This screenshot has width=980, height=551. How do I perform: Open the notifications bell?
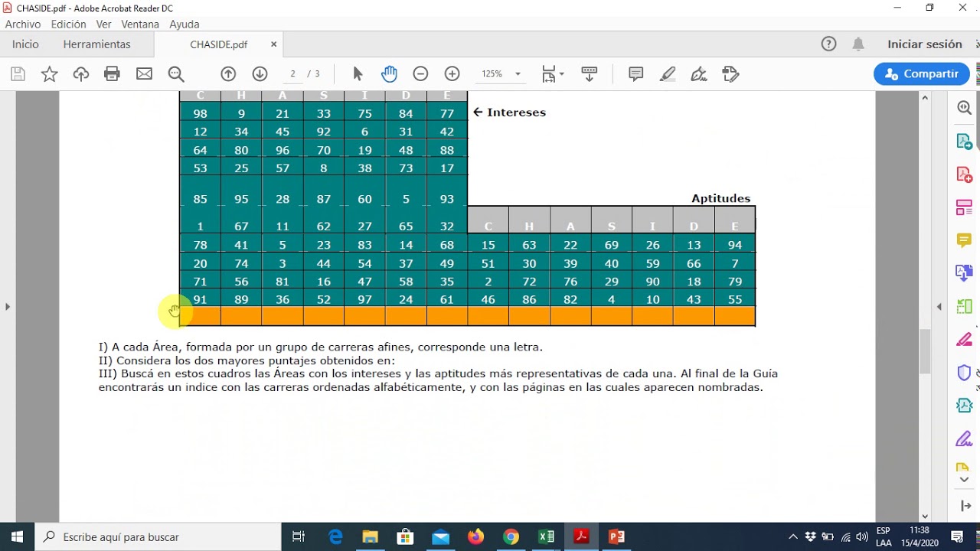pos(858,44)
